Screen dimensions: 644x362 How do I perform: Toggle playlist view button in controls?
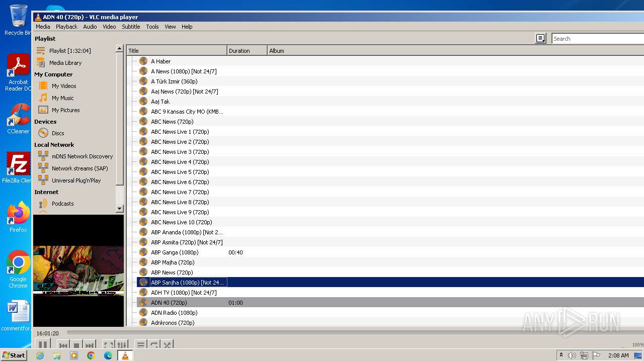(141, 345)
